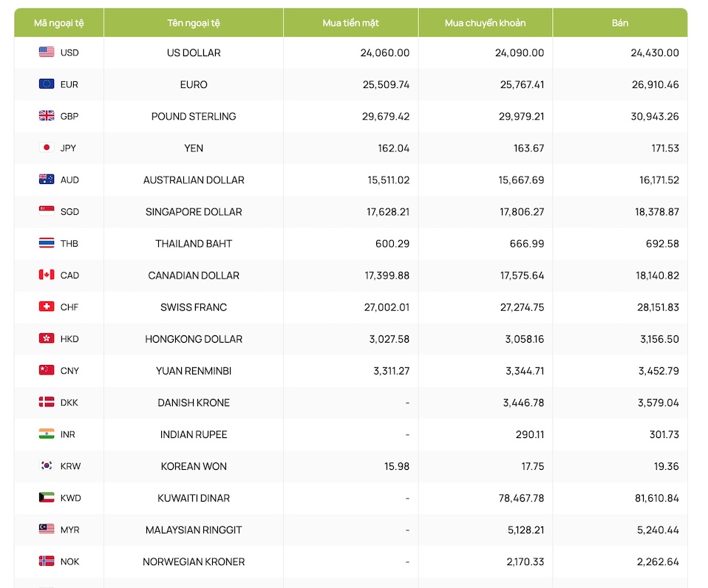Viewport: 708px width, 588px height.
Task: Click the Kuwait flag next to KWD
Action: click(47, 498)
